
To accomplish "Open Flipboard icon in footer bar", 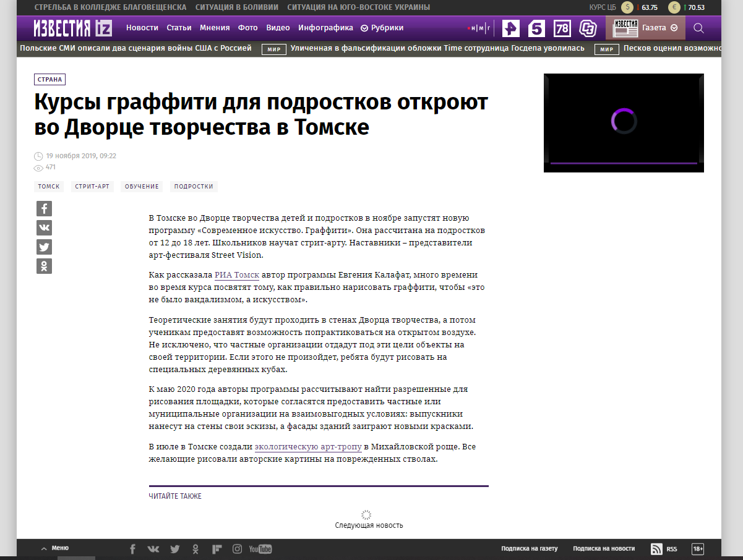I will [217, 549].
